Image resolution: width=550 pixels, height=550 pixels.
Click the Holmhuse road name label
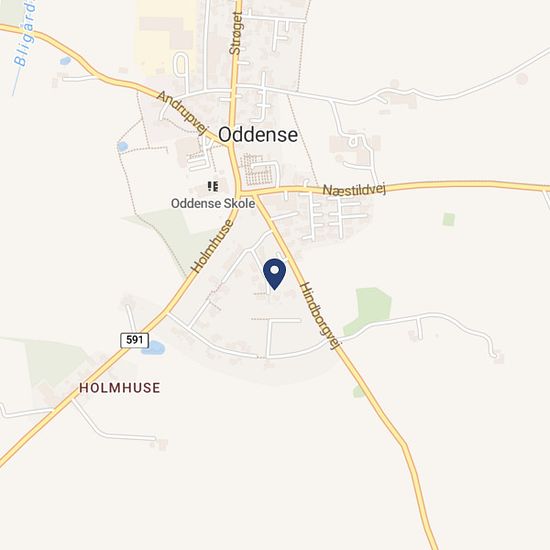coord(213,246)
